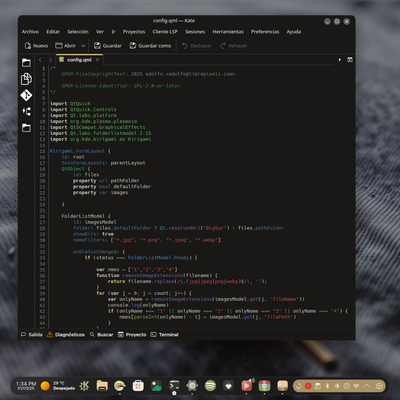Open the terminal icon in dock

(x=174, y=386)
